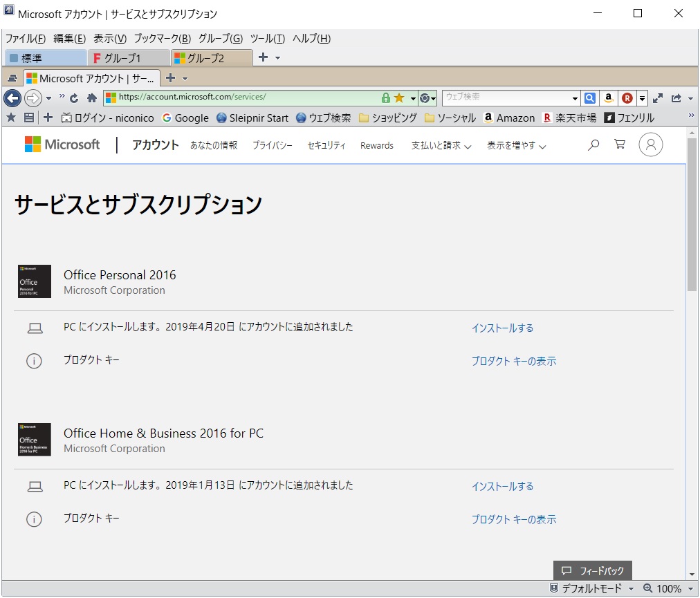The image size is (700, 598).
Task: Open the Rewards page link
Action: pyautogui.click(x=377, y=145)
